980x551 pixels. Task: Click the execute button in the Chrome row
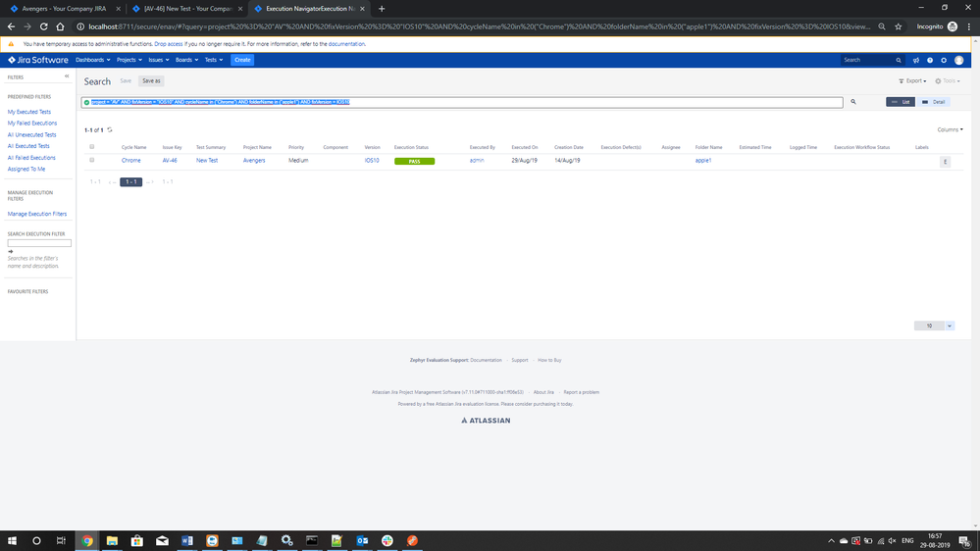[945, 162]
